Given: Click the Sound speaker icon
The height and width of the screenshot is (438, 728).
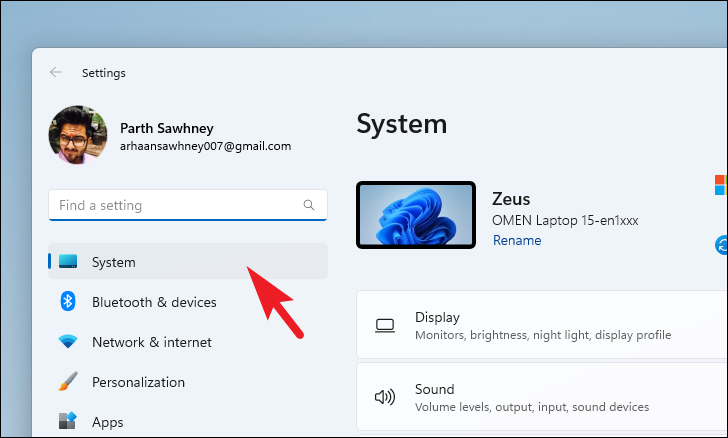Looking at the screenshot, I should 385,397.
